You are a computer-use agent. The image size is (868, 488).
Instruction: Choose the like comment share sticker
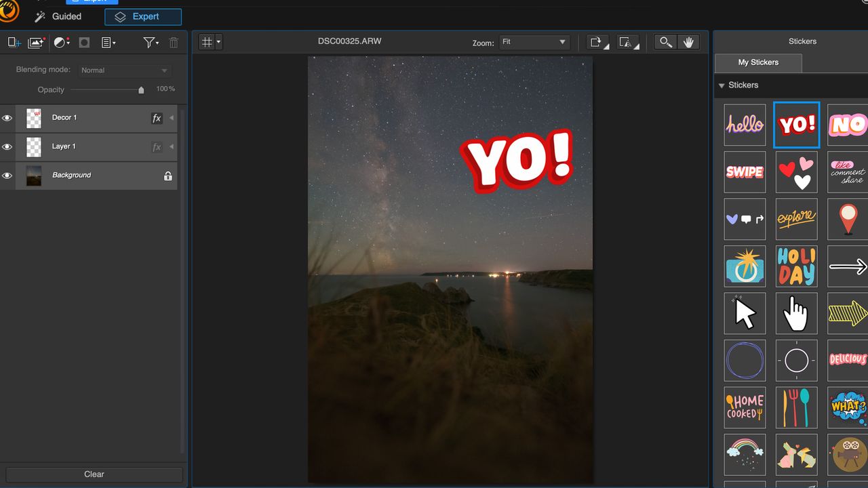coord(848,172)
